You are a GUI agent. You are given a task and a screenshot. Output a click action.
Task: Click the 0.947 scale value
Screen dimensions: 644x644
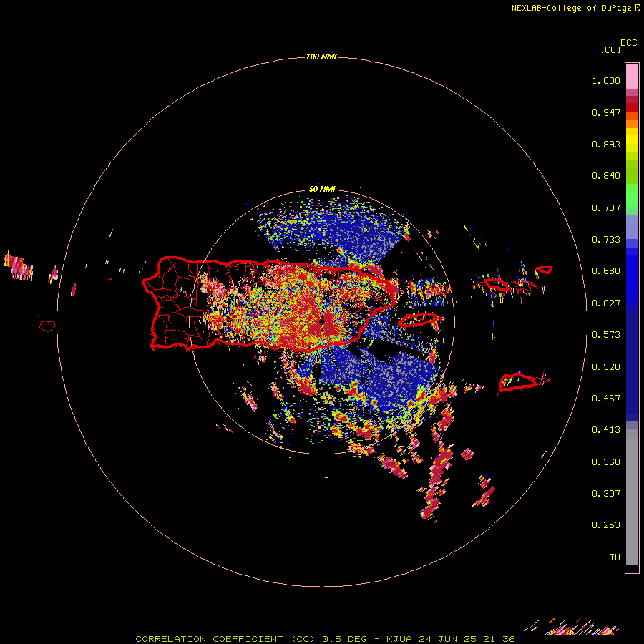[x=606, y=112]
